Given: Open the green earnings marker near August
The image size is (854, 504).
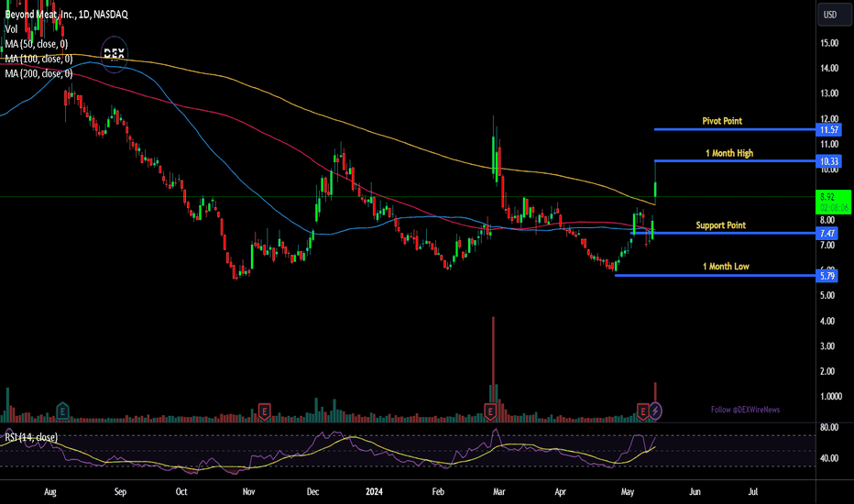Looking at the screenshot, I should click(62, 411).
